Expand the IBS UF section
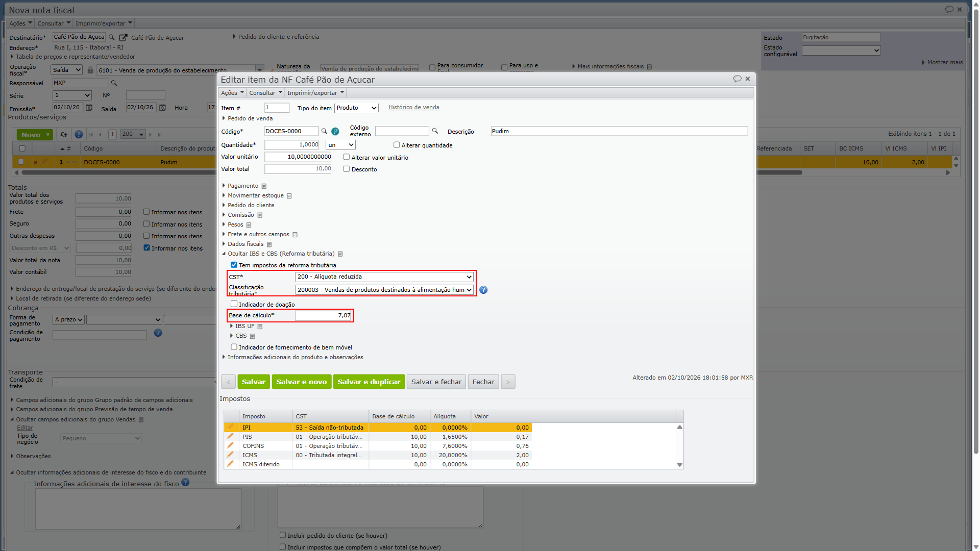The image size is (980, 551). (244, 326)
